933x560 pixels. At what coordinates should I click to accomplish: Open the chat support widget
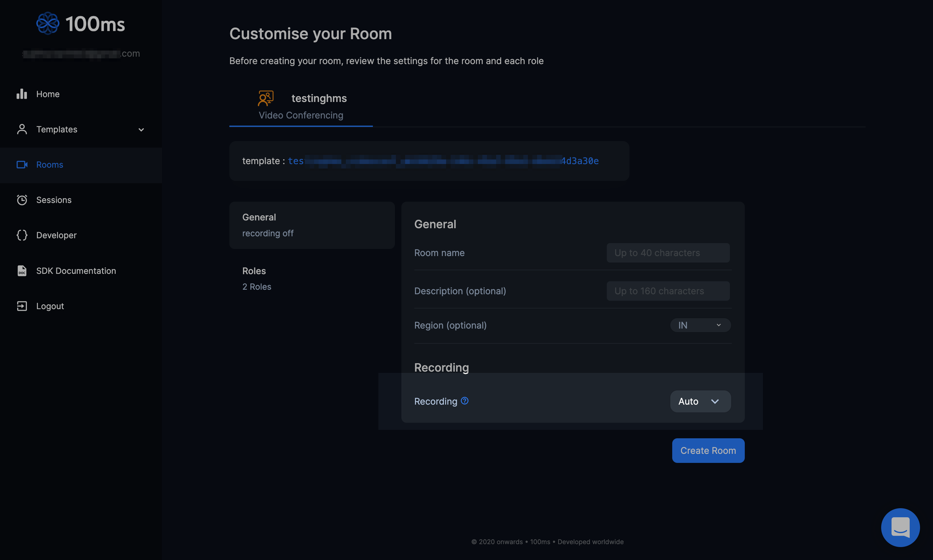coord(900,527)
